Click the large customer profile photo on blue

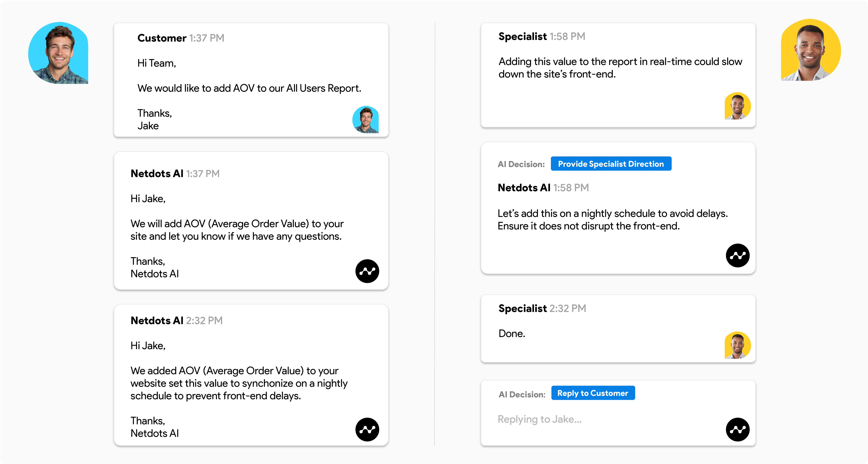pyautogui.click(x=58, y=53)
